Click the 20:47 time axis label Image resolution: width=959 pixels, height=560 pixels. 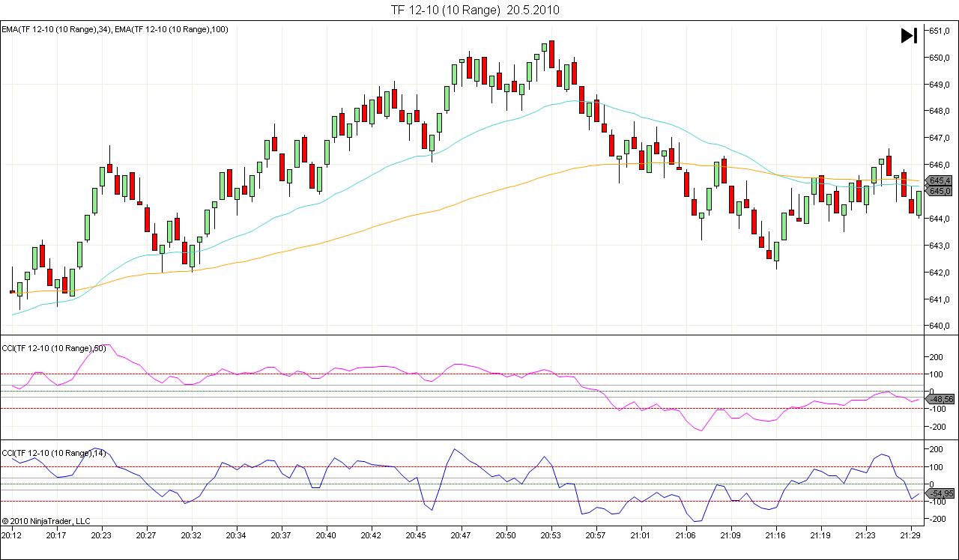pos(461,536)
